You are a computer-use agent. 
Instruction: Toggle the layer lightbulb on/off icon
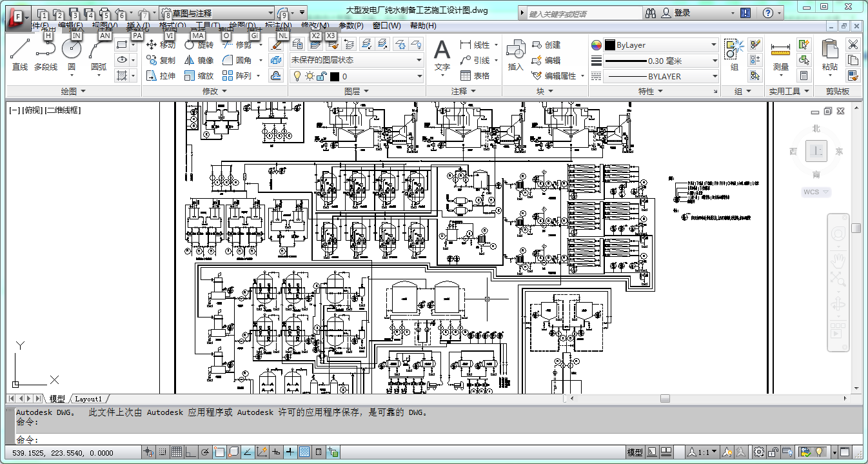coord(297,77)
